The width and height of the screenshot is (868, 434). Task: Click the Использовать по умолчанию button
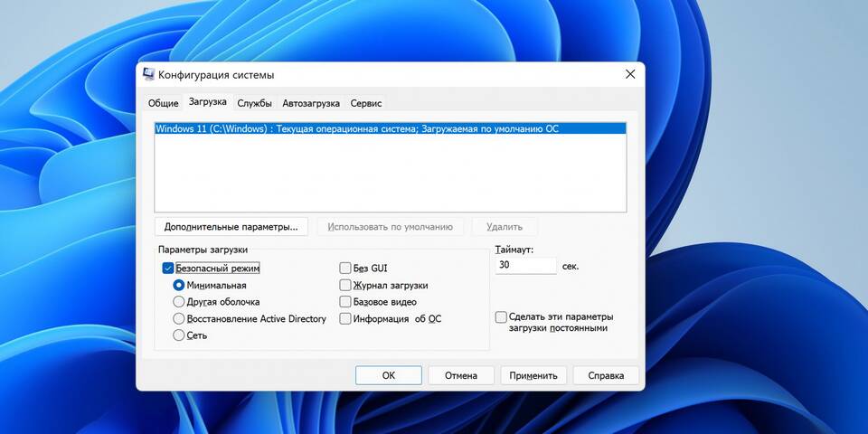click(x=391, y=227)
